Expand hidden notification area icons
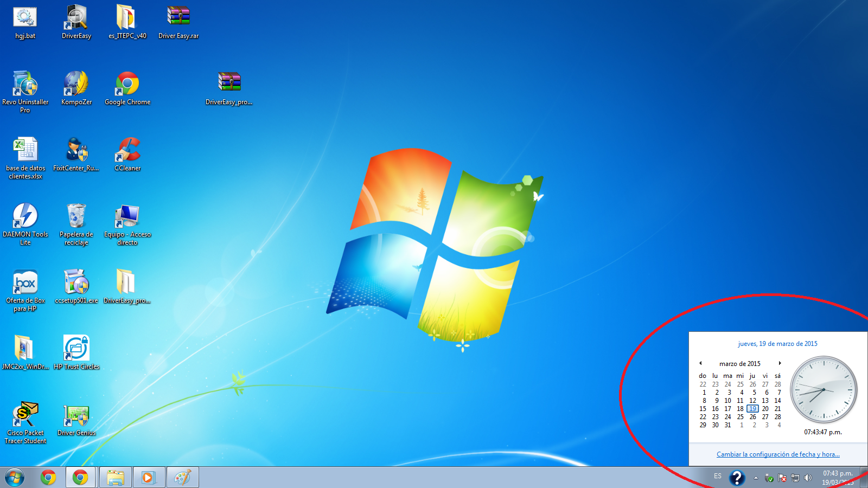Viewport: 868px width, 488px height. [756, 478]
